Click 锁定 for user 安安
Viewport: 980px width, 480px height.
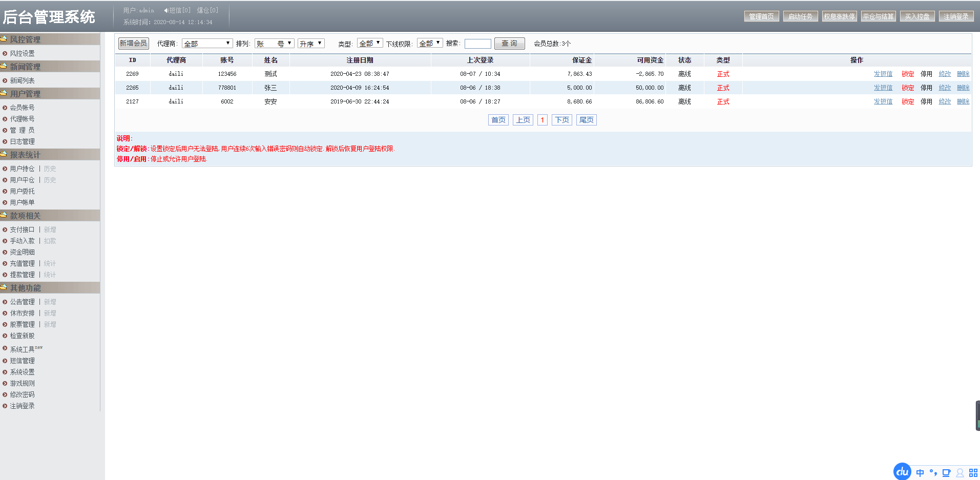pyautogui.click(x=908, y=101)
